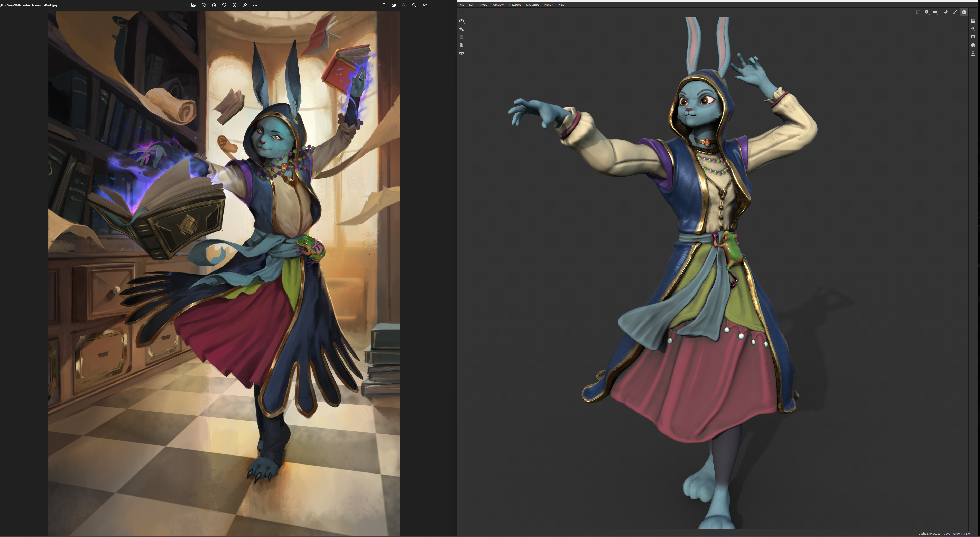Open the Log notepad icon in right dock
The height and width of the screenshot is (537, 980).
tap(973, 54)
